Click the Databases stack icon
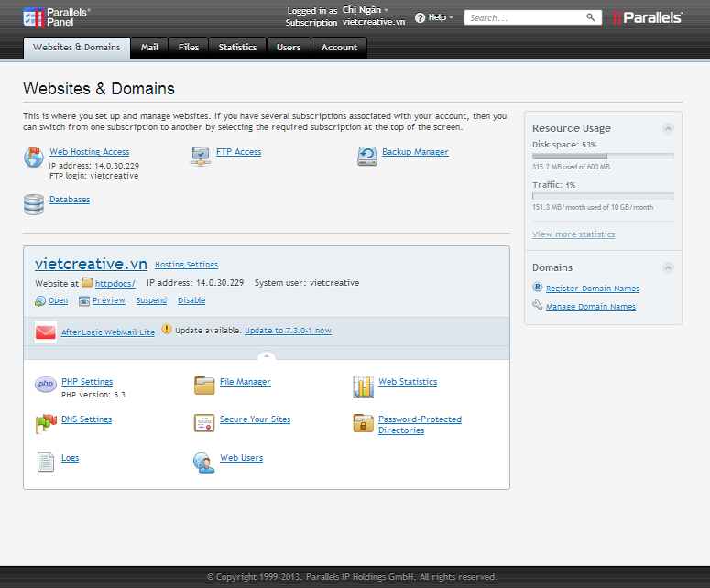This screenshot has height=588, width=710. (34, 204)
